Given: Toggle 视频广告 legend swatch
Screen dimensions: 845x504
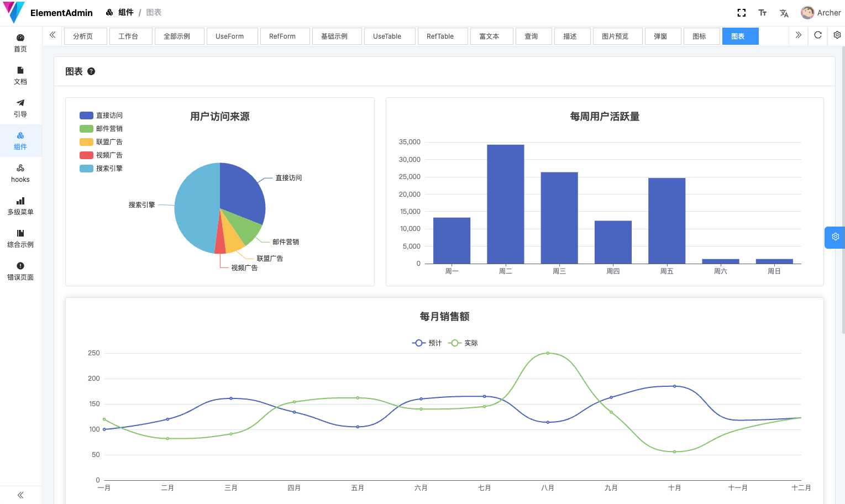Looking at the screenshot, I should coord(86,155).
